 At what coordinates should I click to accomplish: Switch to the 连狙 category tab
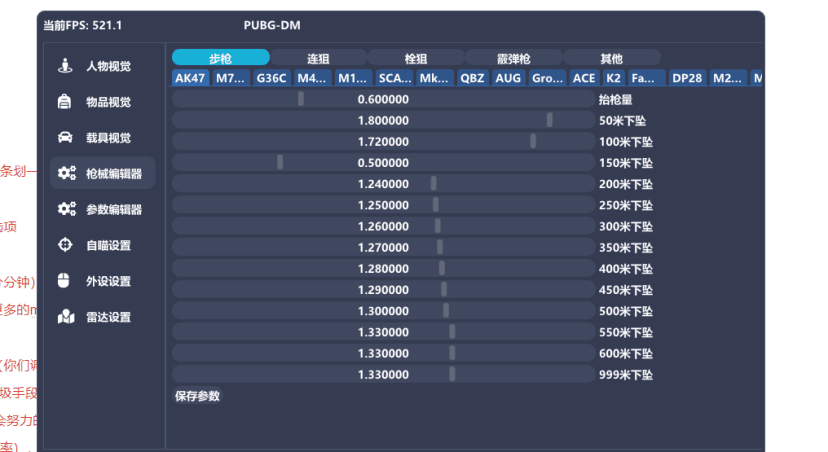pos(318,58)
